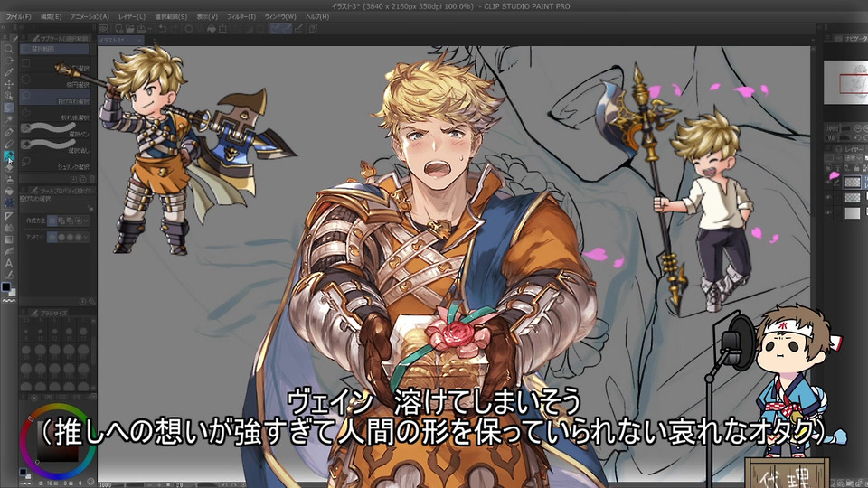Close the イラスト3 canvas tab
868x488 pixels.
click(139, 41)
